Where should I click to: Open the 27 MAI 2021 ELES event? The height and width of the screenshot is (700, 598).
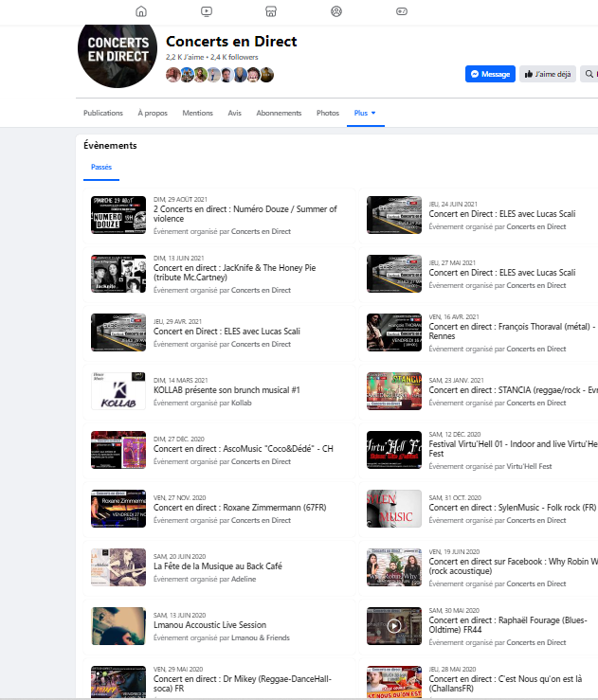[502, 272]
